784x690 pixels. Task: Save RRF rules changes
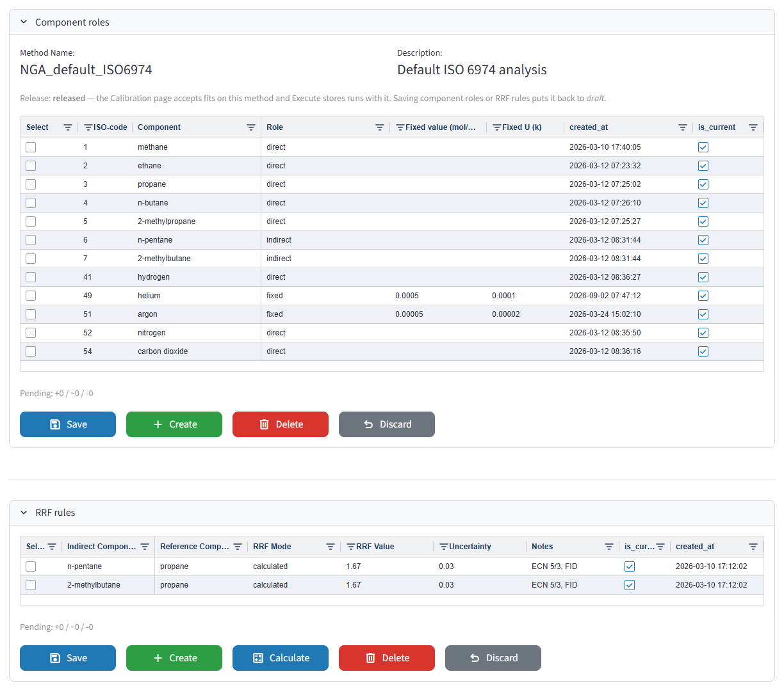(x=68, y=658)
